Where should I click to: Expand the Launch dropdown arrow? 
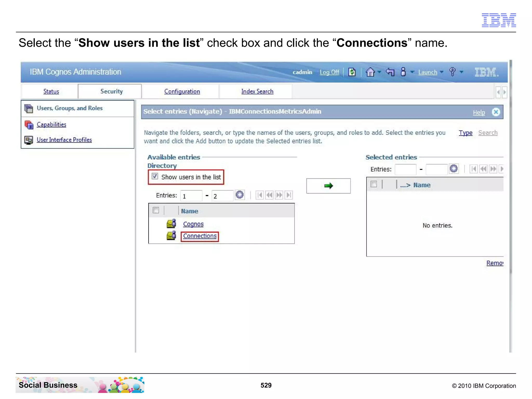tap(442, 72)
